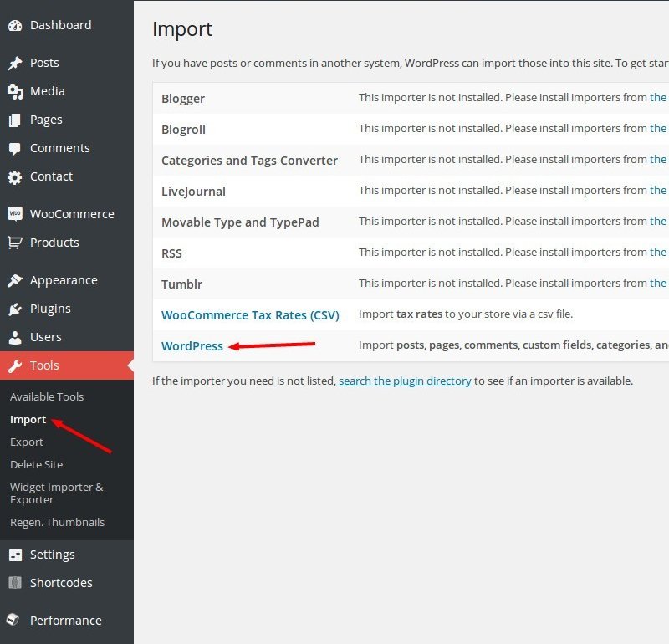This screenshot has width=669, height=644.
Task: Open the Performance menu label
Action: point(66,621)
